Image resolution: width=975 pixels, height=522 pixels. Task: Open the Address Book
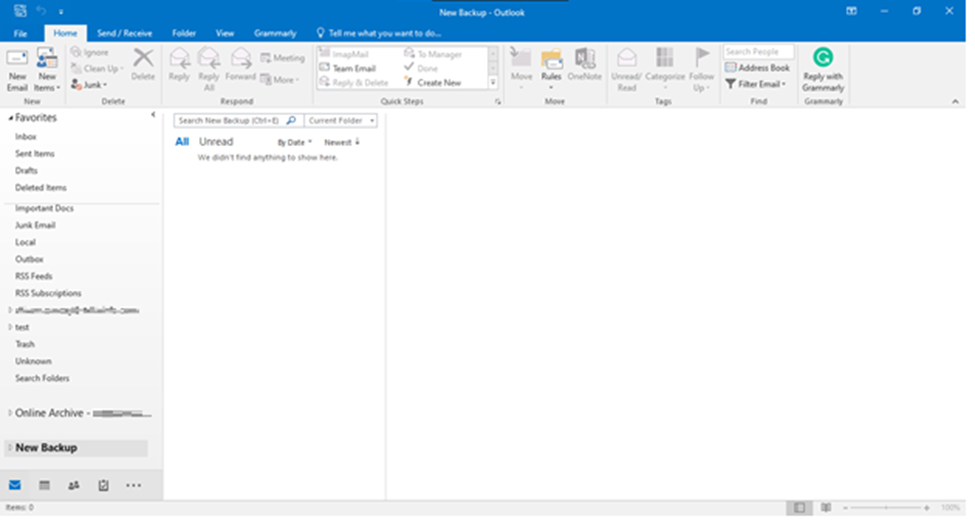pyautogui.click(x=757, y=68)
